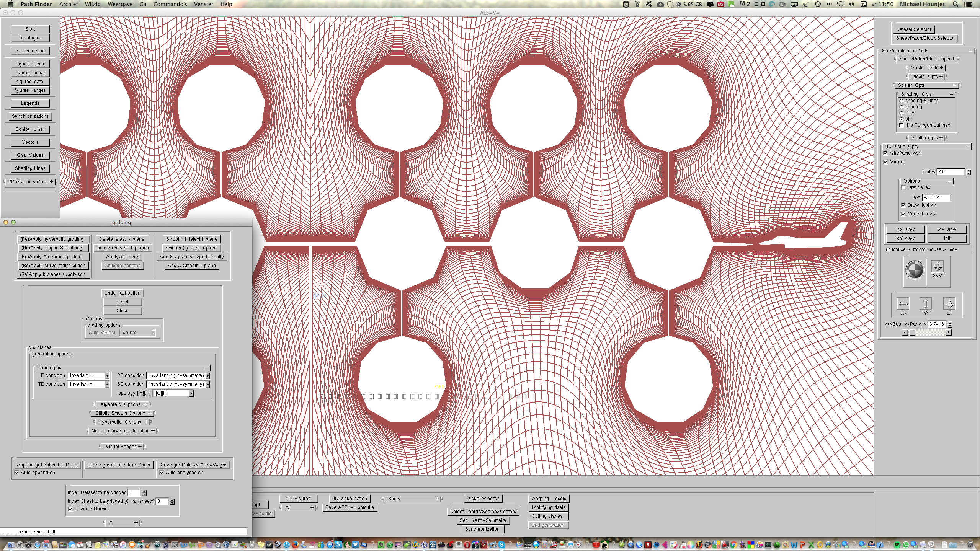The image size is (980, 551).
Task: Open Finder from the Dock
Action: point(11,544)
